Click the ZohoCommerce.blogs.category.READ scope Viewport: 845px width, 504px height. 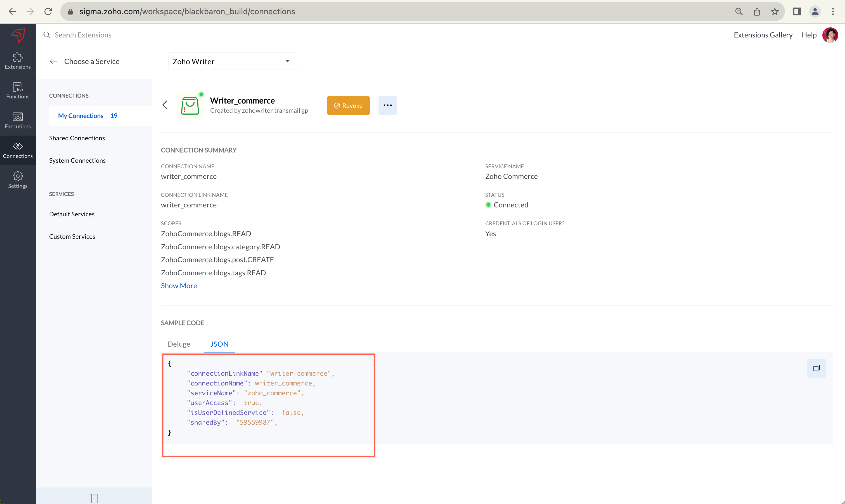(221, 247)
